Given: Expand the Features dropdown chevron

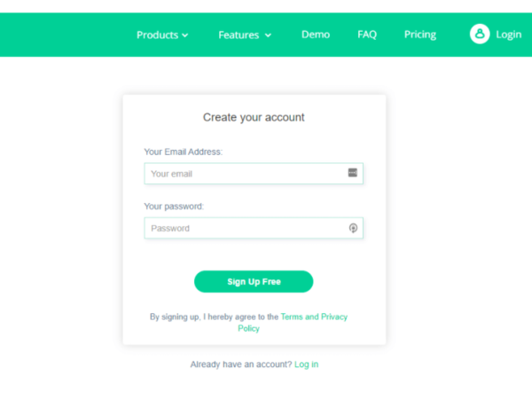Looking at the screenshot, I should 268,35.
